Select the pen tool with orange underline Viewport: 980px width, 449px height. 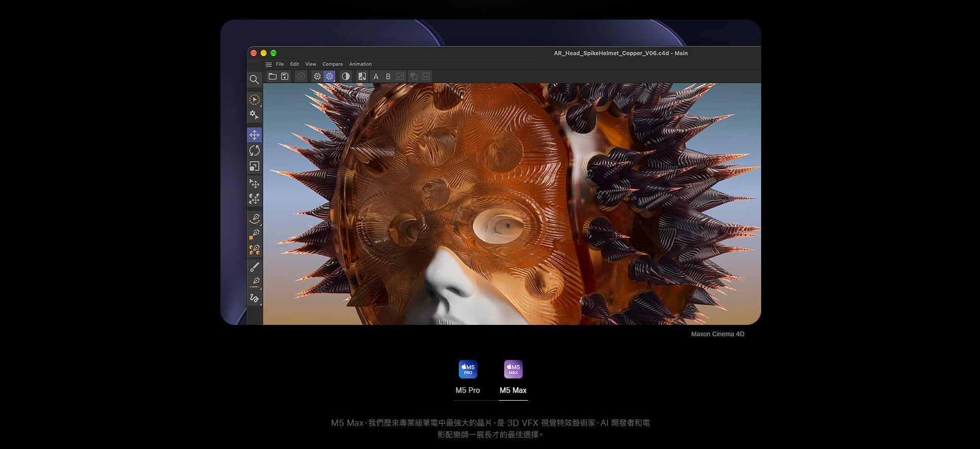[254, 282]
